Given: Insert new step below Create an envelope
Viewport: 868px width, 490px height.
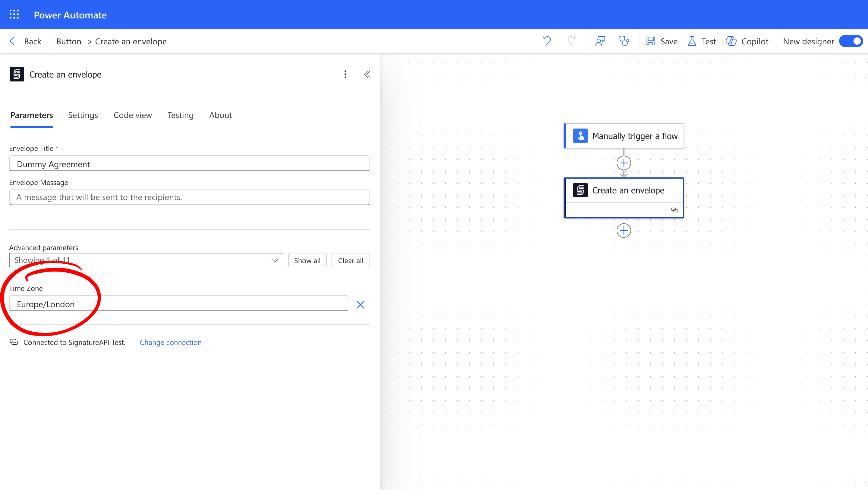Looking at the screenshot, I should [x=624, y=231].
